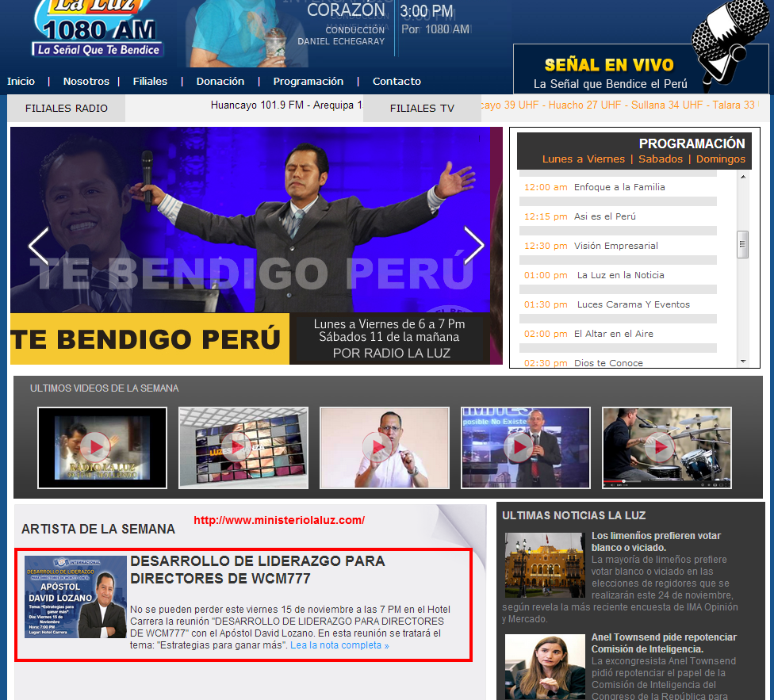Play the Radio La Luz Mollendo video
774x700 pixels.
point(102,448)
